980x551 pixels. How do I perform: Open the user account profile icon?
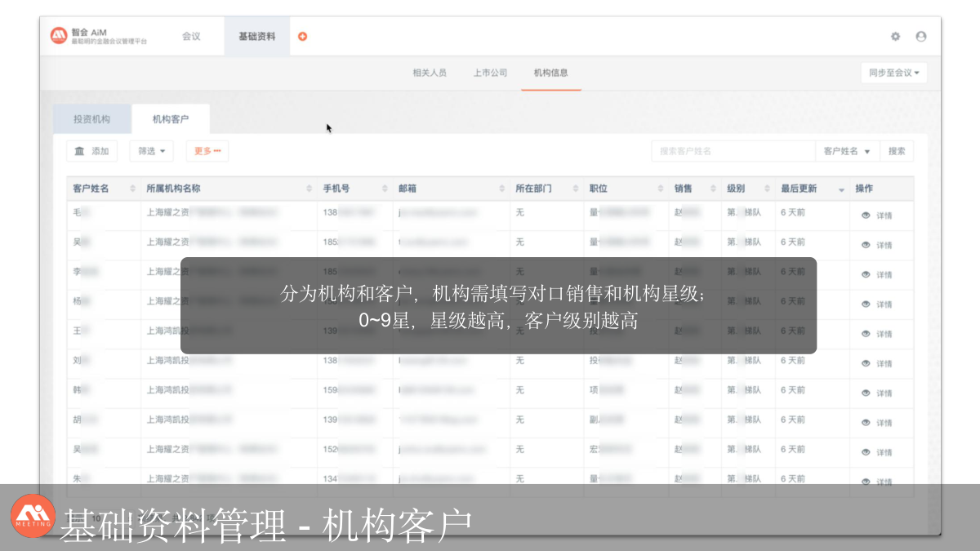pyautogui.click(x=921, y=37)
